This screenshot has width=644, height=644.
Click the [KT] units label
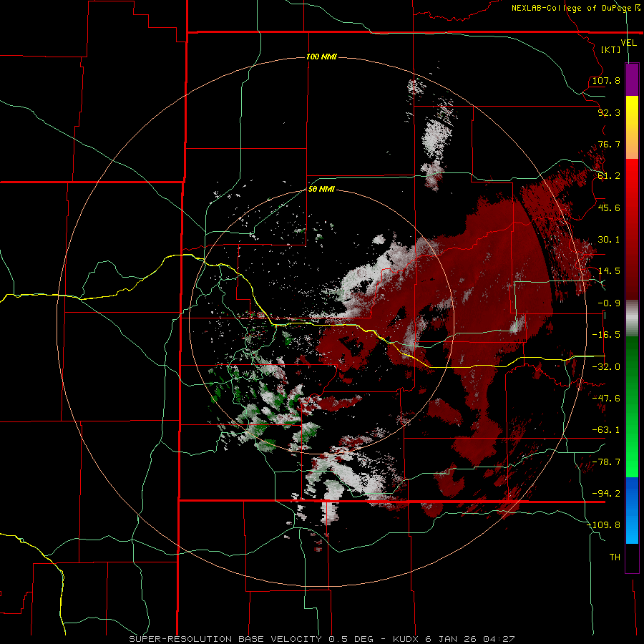point(611,49)
